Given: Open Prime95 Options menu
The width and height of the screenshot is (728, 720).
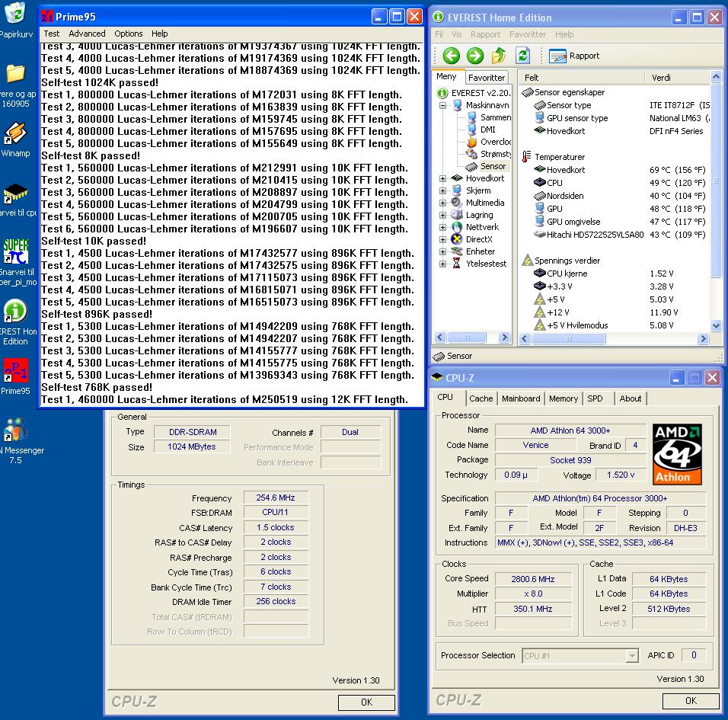Looking at the screenshot, I should [x=129, y=34].
